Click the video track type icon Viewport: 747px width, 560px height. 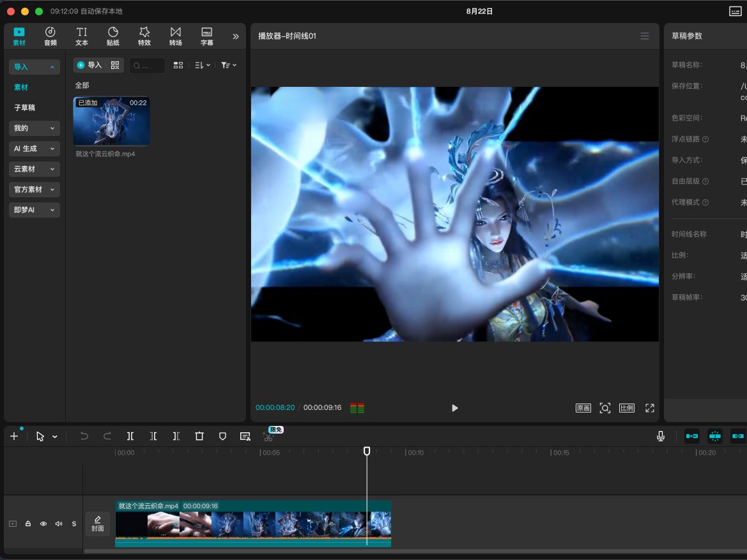coord(13,524)
